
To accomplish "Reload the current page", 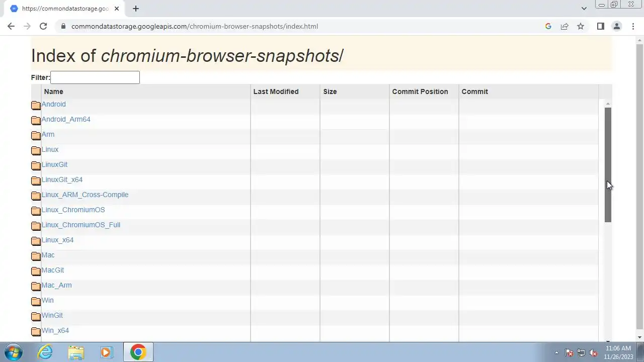I will [43, 26].
